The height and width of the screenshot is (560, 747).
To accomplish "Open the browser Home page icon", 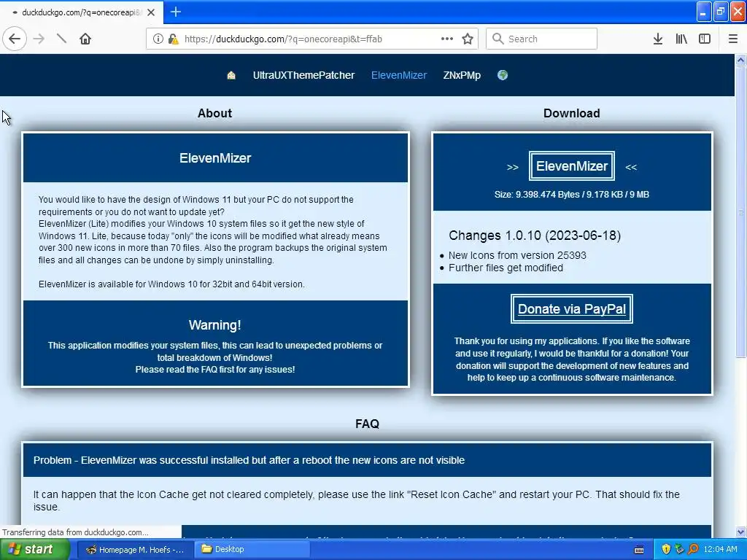I will pos(85,39).
